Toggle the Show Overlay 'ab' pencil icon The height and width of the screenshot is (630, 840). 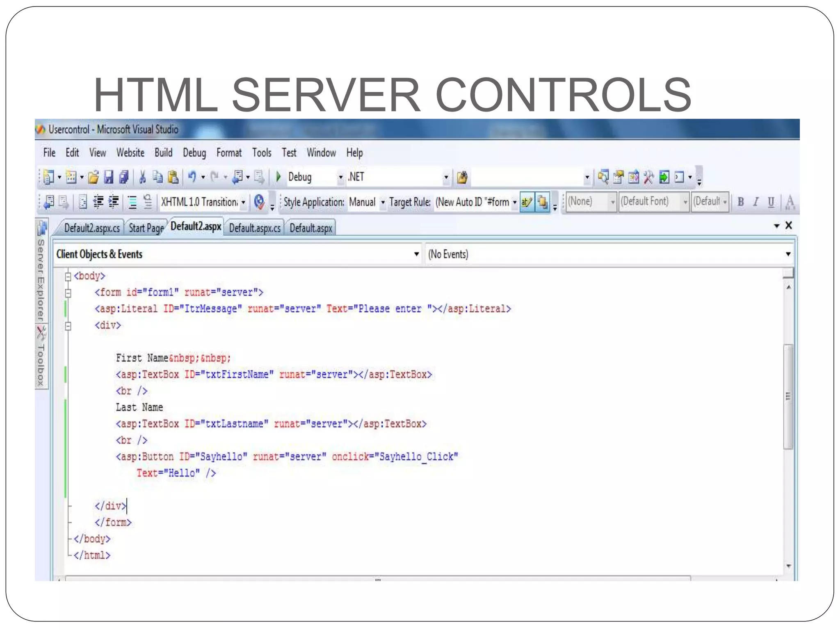click(x=527, y=202)
